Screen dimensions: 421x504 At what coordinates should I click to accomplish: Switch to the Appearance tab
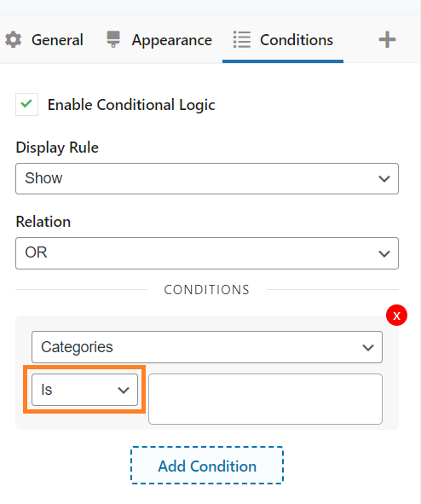(159, 40)
